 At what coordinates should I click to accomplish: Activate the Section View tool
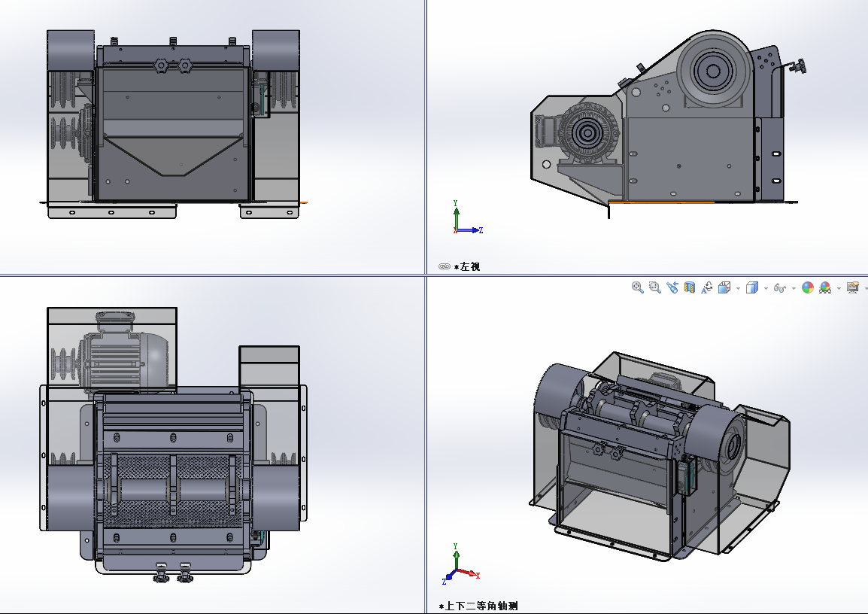[x=690, y=287]
